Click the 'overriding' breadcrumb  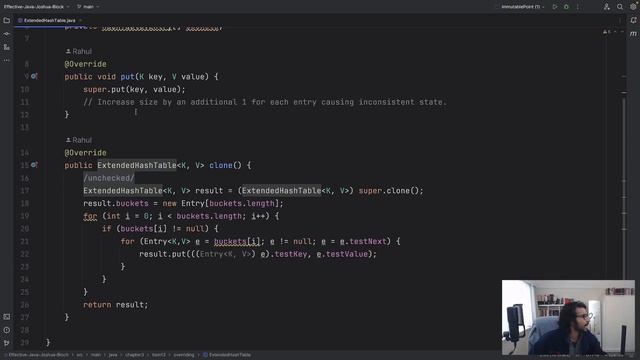184,355
